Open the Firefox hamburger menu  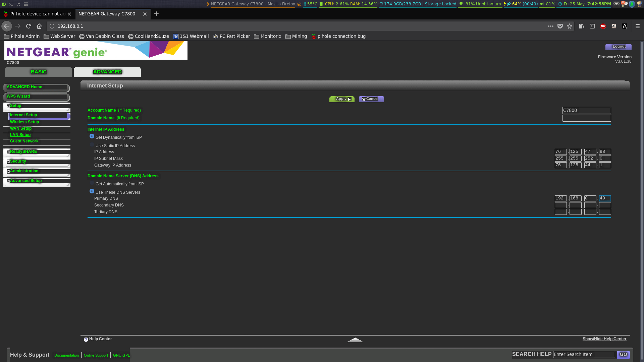(x=638, y=26)
